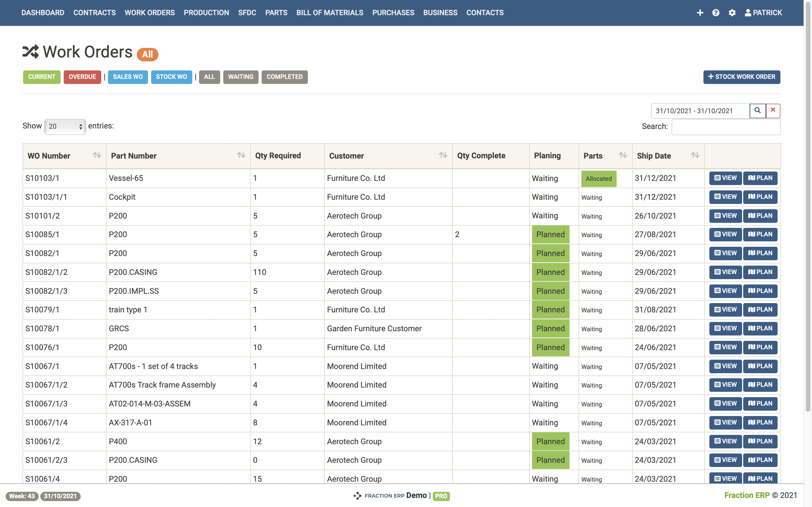Screen dimensions: 812x507
Task: Go to BILL OF MATERIALS menu
Action: coord(330,13)
